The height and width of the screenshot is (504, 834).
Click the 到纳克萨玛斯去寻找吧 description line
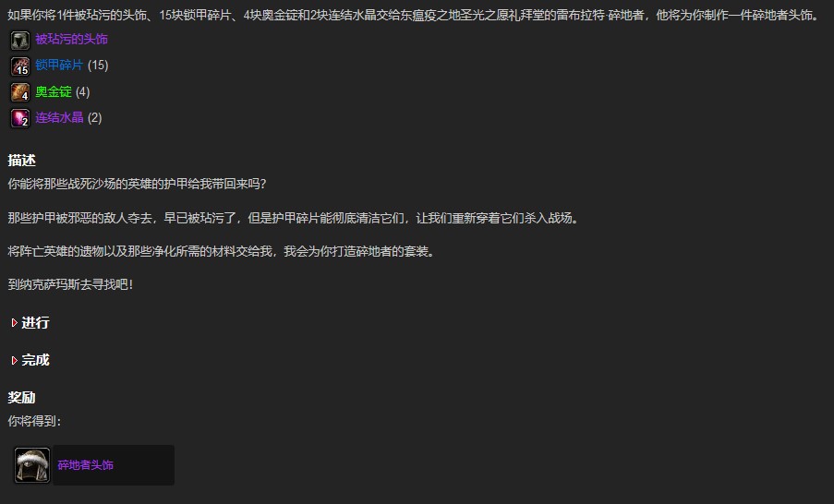tap(70, 285)
